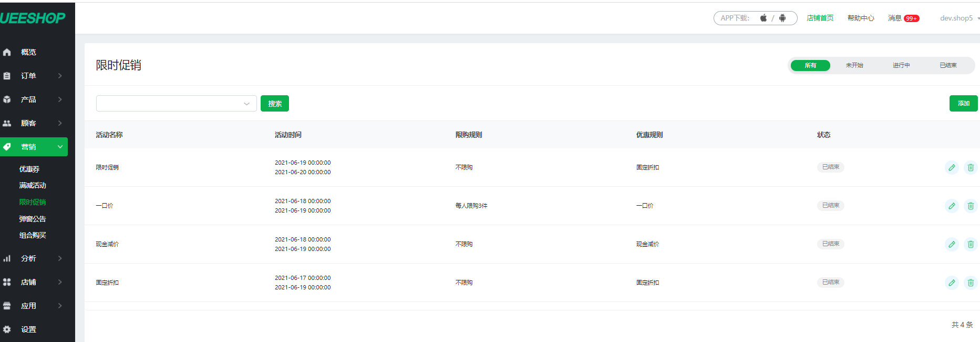980x342 pixels.
Task: Click the 添加 button to add promotion
Action: point(963,104)
